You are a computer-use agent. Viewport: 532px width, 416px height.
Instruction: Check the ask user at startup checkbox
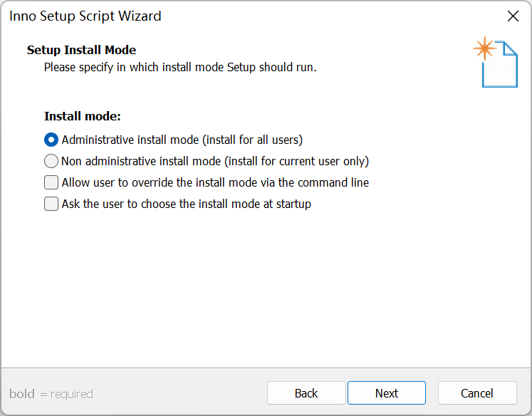tap(51, 204)
